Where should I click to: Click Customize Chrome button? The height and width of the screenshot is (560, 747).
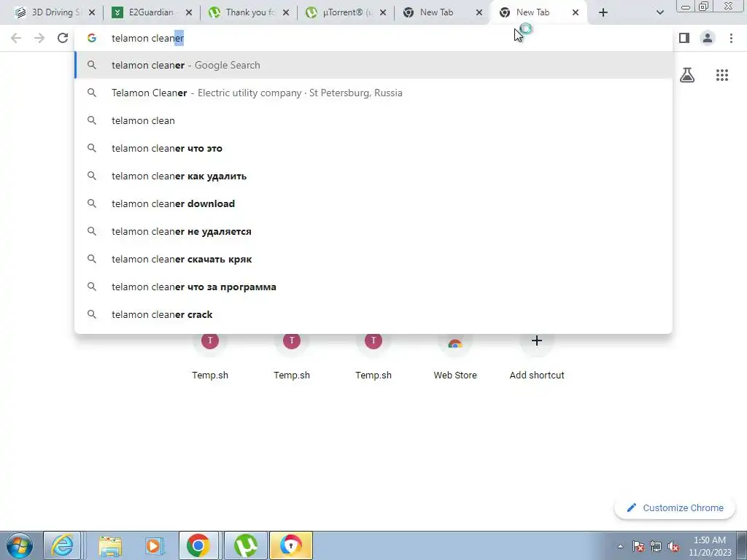pos(675,507)
